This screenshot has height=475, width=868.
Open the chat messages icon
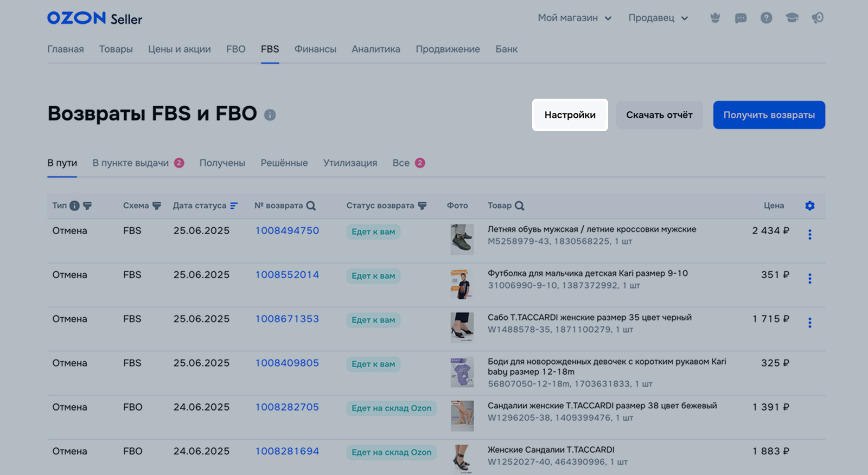coord(741,18)
